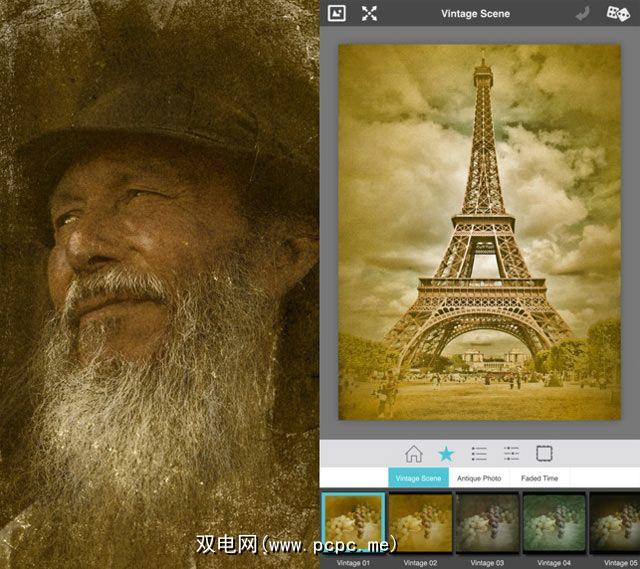640x569 pixels.
Task: Tap the grayed-out undo arrow icon
Action: click(582, 14)
